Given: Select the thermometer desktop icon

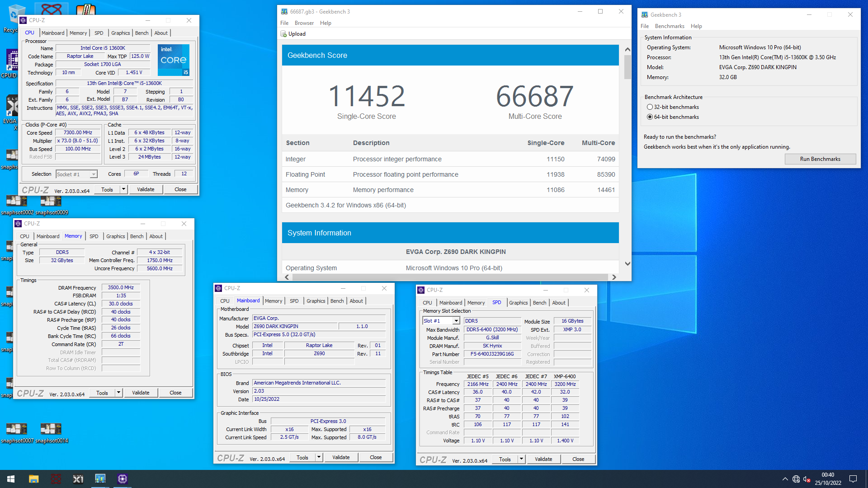Looking at the screenshot, I should pos(86,9).
